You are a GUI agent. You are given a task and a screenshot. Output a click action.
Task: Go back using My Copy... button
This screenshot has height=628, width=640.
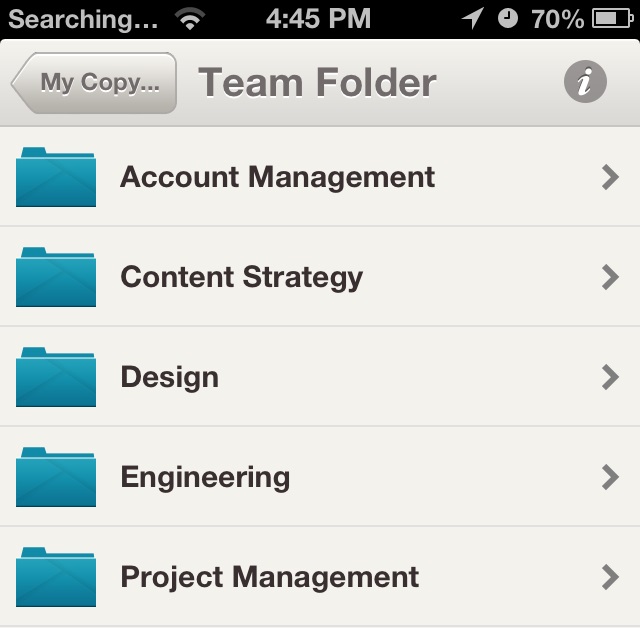click(x=94, y=83)
